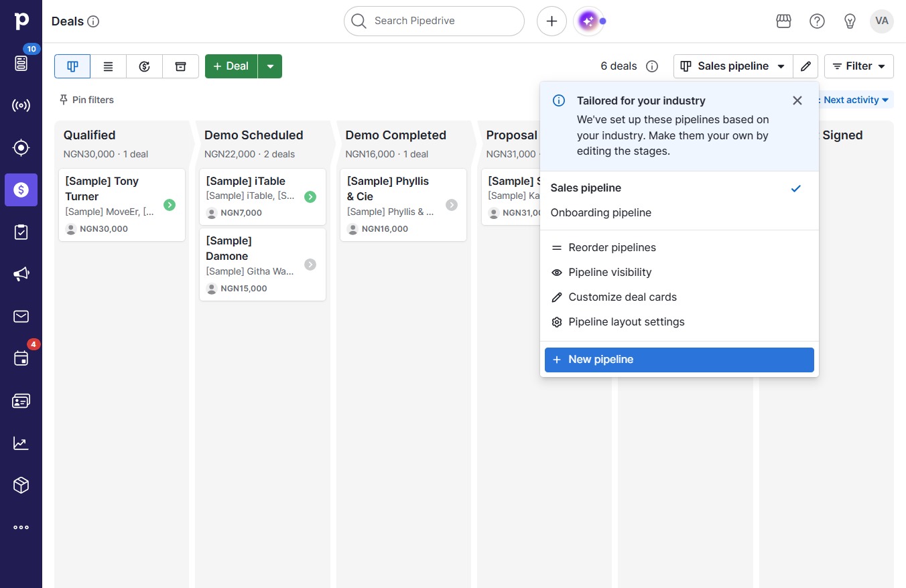This screenshot has width=906, height=588.
Task: Open the Campaigns megaphone icon in the sidebar
Action: pyautogui.click(x=21, y=274)
